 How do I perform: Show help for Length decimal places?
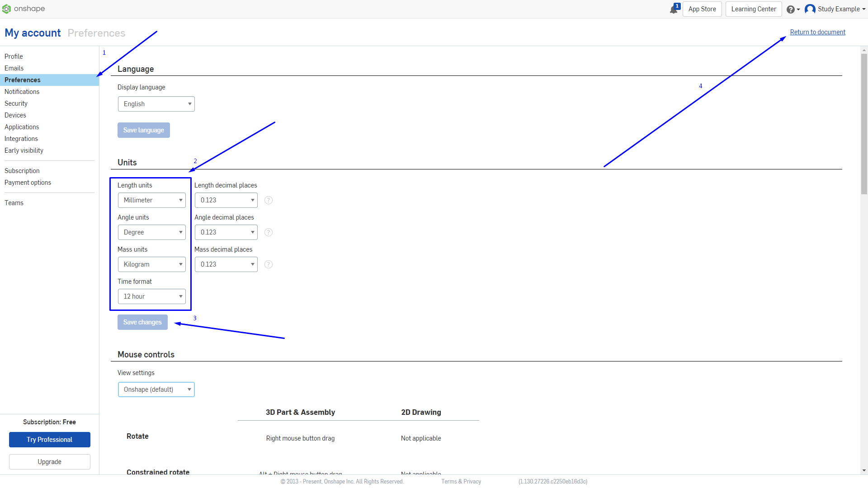coord(269,200)
